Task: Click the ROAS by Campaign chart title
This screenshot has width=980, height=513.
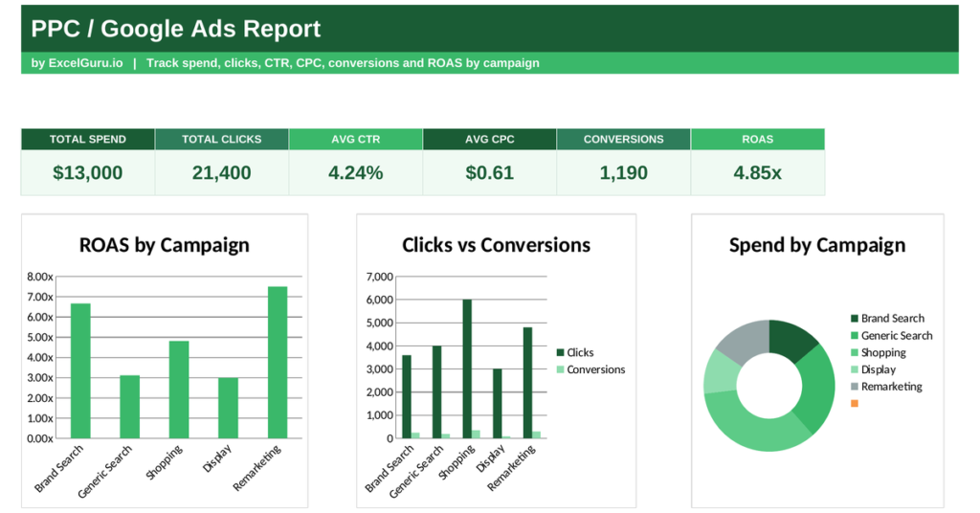Action: 165,245
